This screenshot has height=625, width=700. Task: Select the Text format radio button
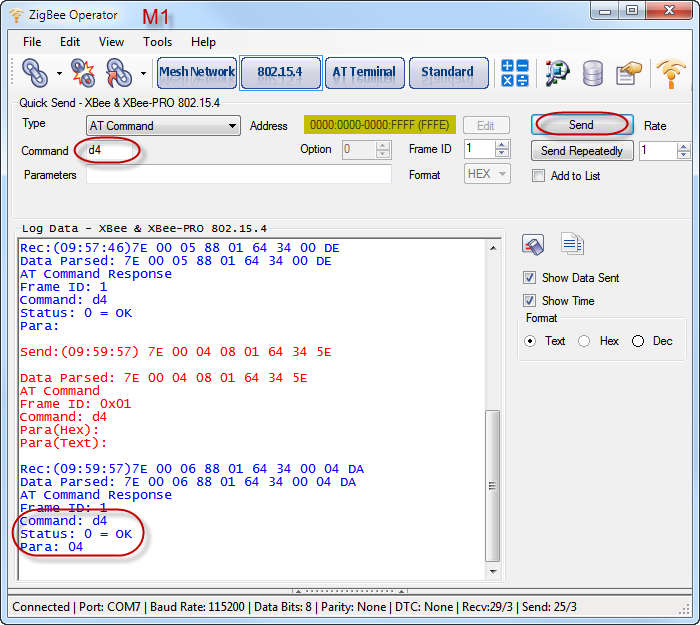tap(530, 341)
